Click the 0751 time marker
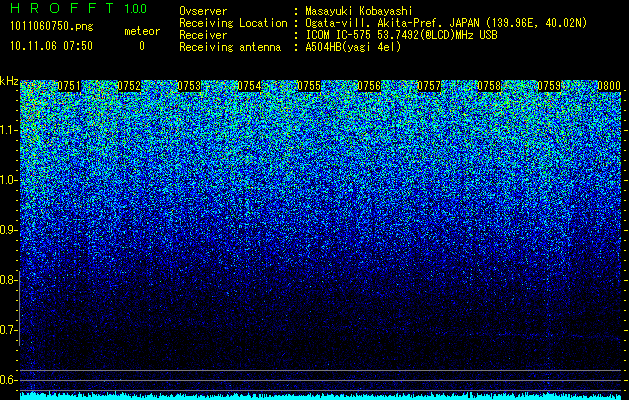 69,86
